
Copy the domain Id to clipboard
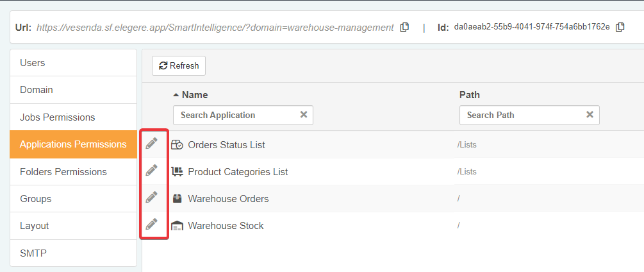pyautogui.click(x=620, y=27)
